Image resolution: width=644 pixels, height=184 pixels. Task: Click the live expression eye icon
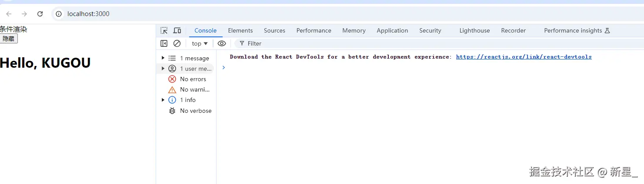(222, 43)
